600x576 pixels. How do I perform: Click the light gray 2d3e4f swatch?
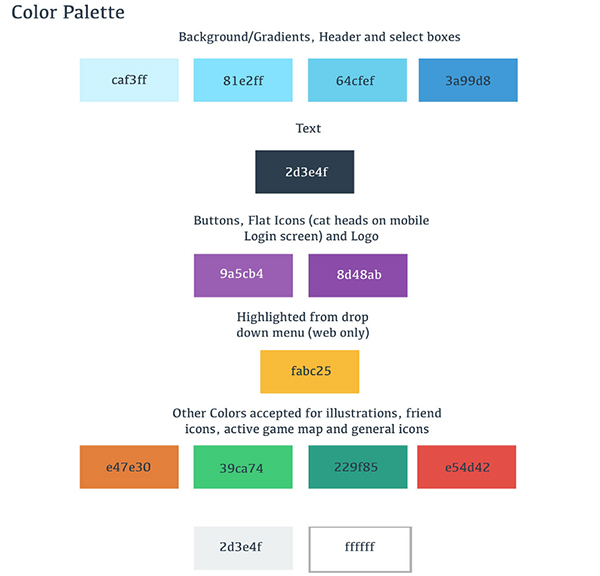pos(243,548)
